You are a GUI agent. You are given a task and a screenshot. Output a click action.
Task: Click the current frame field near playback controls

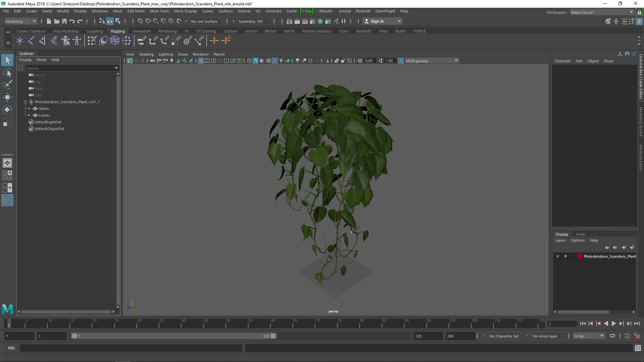[562, 324]
